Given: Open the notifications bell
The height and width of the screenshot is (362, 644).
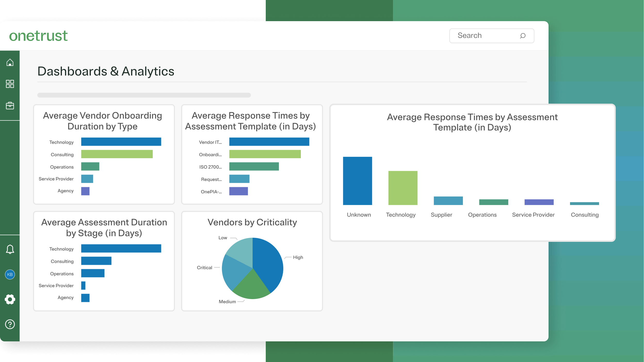Looking at the screenshot, I should pyautogui.click(x=10, y=249).
